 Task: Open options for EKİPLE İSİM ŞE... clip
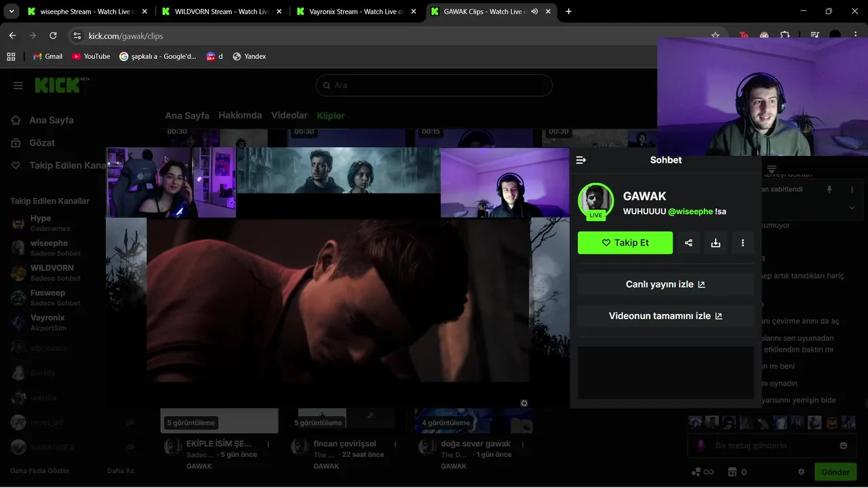[x=269, y=444]
